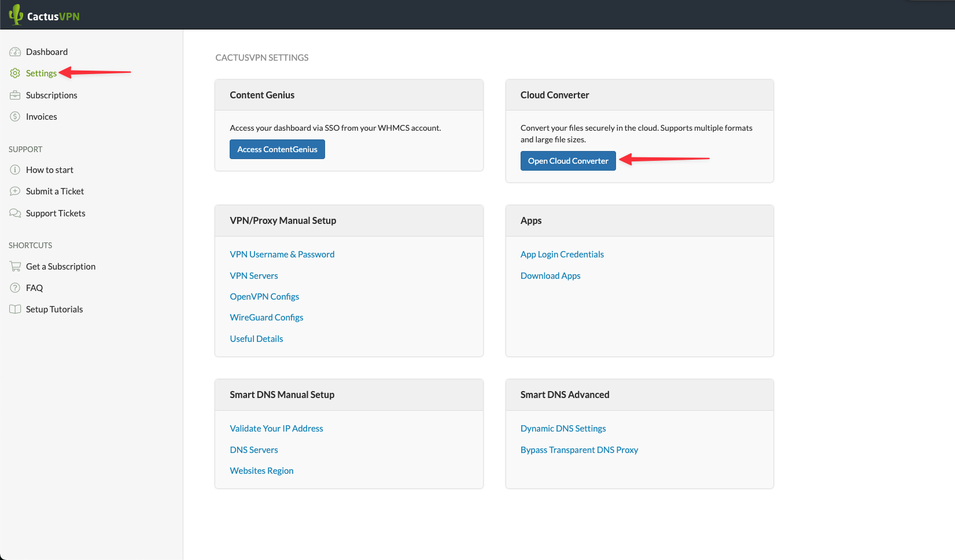The height and width of the screenshot is (560, 955).
Task: Click the Subscriptions briefcase icon
Action: click(15, 95)
